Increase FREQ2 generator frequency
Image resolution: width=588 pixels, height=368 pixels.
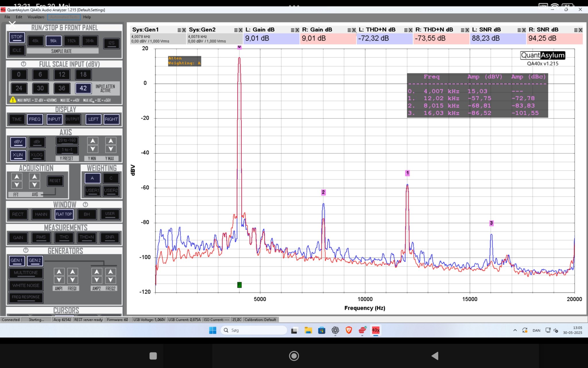tap(111, 272)
